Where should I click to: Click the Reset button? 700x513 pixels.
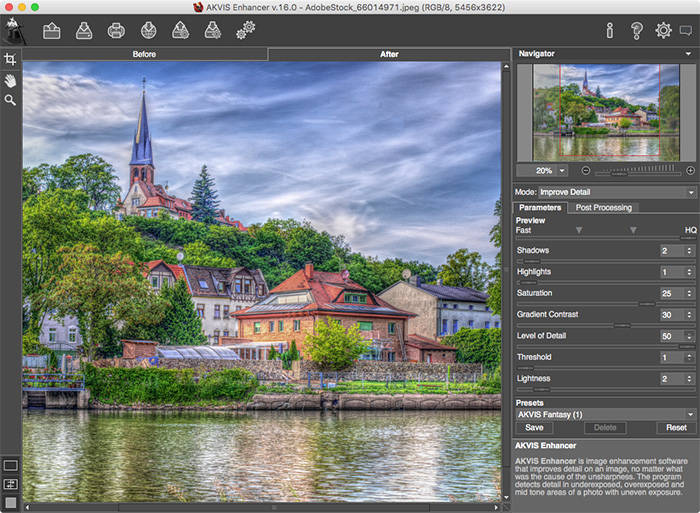(677, 428)
